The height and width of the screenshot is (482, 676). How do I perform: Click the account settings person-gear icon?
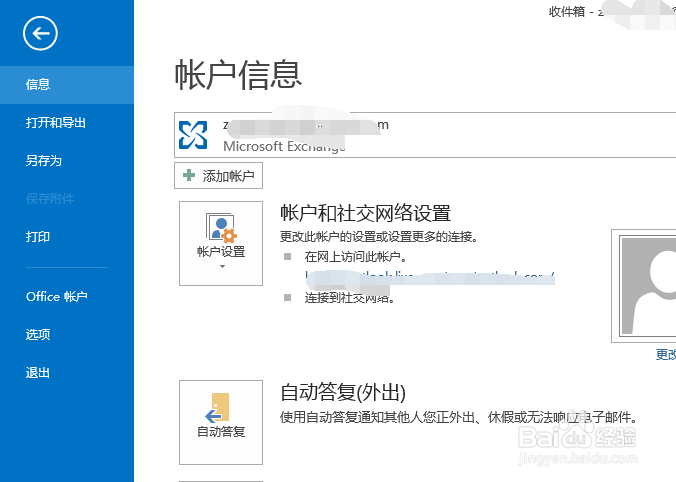pos(221,227)
